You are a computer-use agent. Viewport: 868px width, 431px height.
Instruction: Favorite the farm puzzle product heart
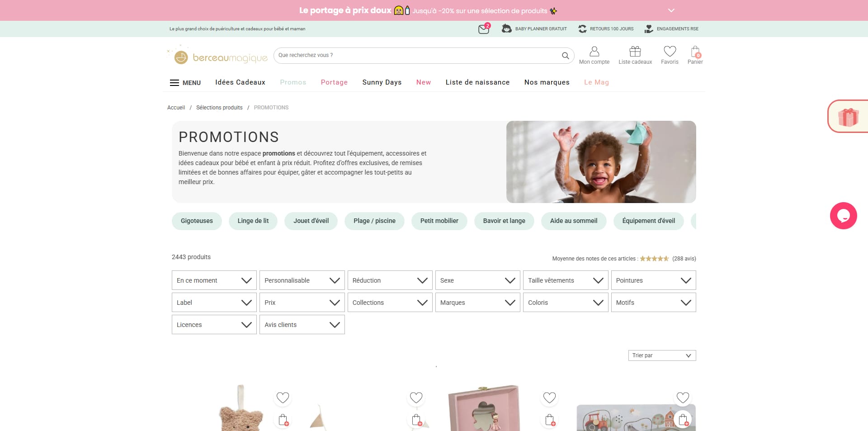(x=683, y=398)
